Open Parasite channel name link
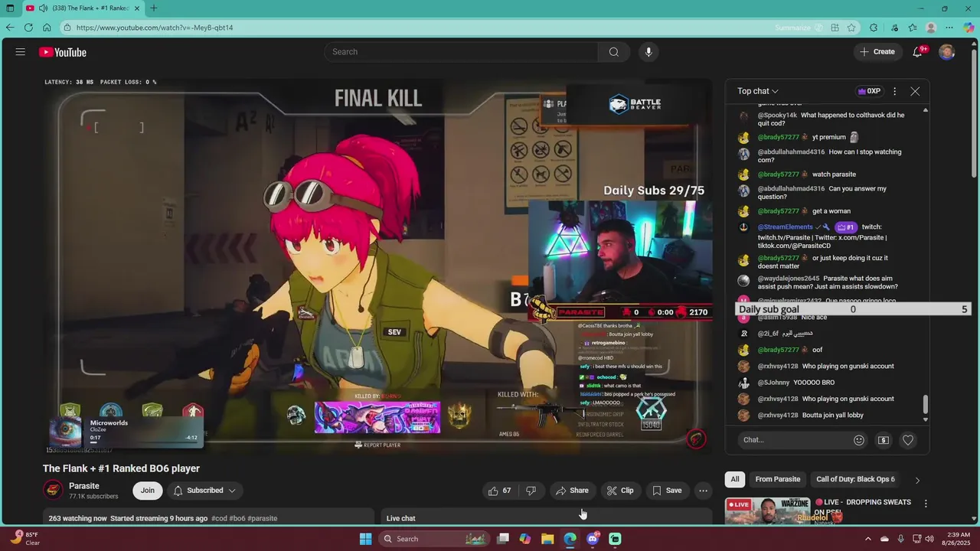Viewport: 980px width, 551px height. coord(84,486)
